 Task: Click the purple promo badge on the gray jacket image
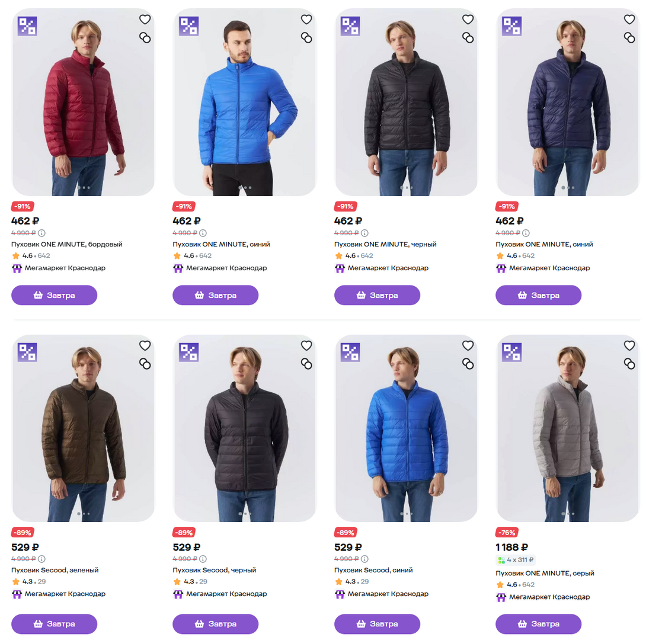click(511, 353)
